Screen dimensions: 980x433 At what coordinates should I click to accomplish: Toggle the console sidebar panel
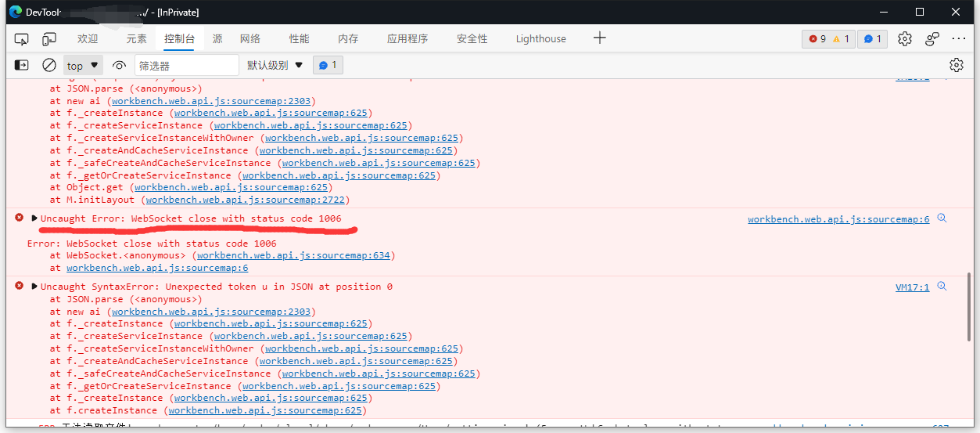(x=22, y=65)
